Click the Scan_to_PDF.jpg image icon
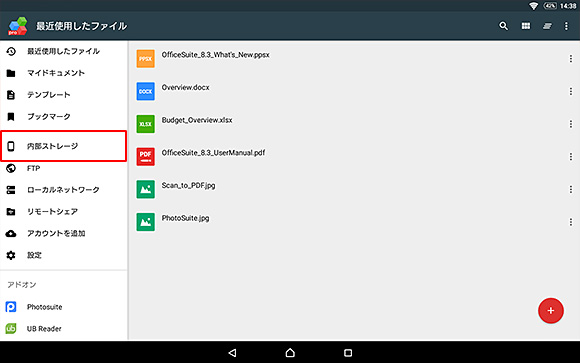The height and width of the screenshot is (363, 580). [145, 189]
